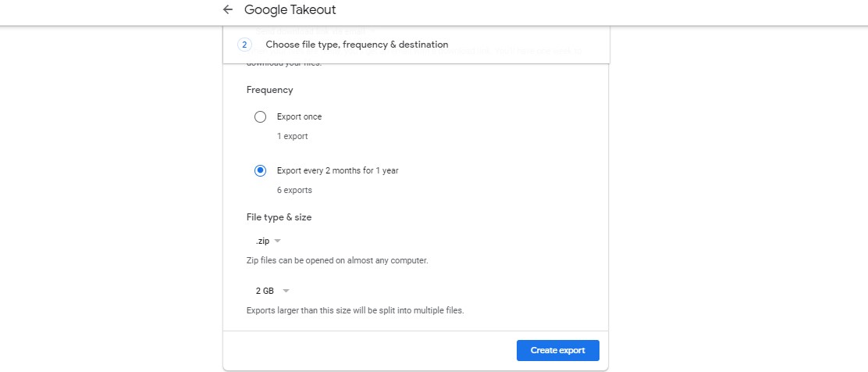Click the Create export button
The height and width of the screenshot is (372, 868).
click(558, 350)
